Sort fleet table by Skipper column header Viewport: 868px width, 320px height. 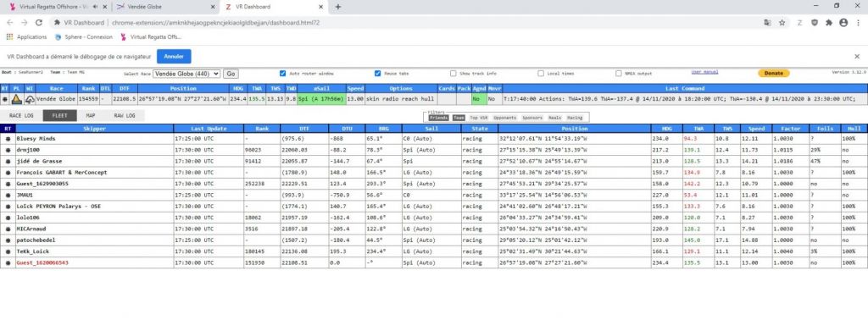click(x=94, y=129)
